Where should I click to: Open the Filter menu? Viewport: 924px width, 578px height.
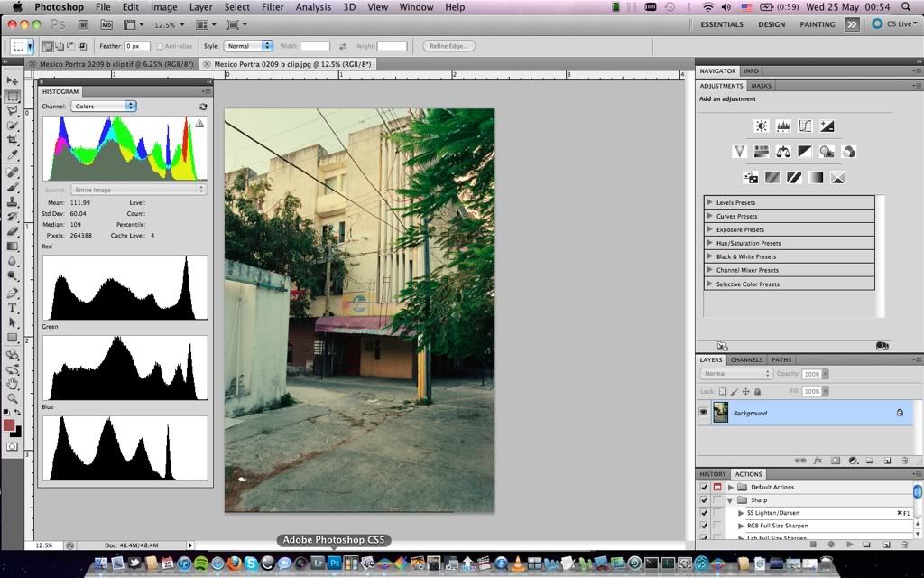click(273, 7)
